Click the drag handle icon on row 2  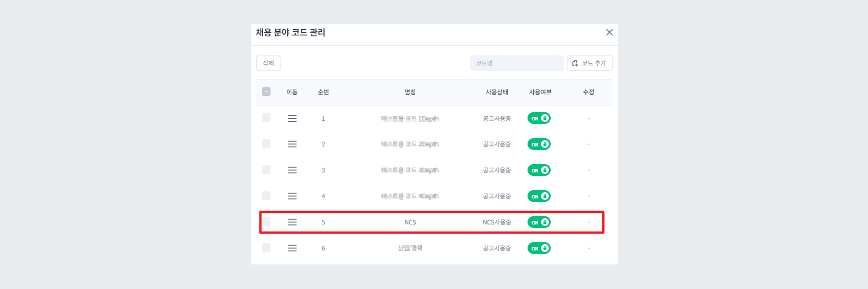click(292, 144)
